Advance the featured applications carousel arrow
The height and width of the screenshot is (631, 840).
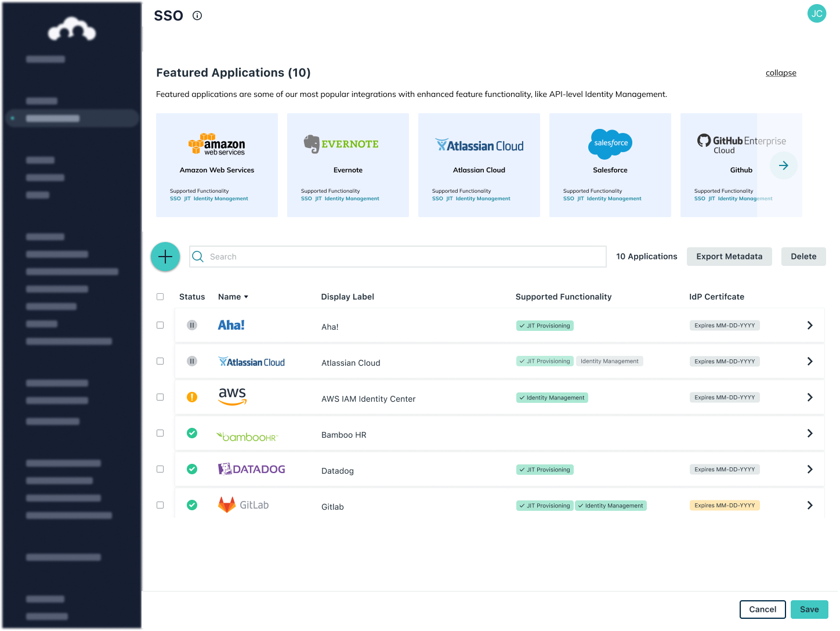pyautogui.click(x=783, y=165)
